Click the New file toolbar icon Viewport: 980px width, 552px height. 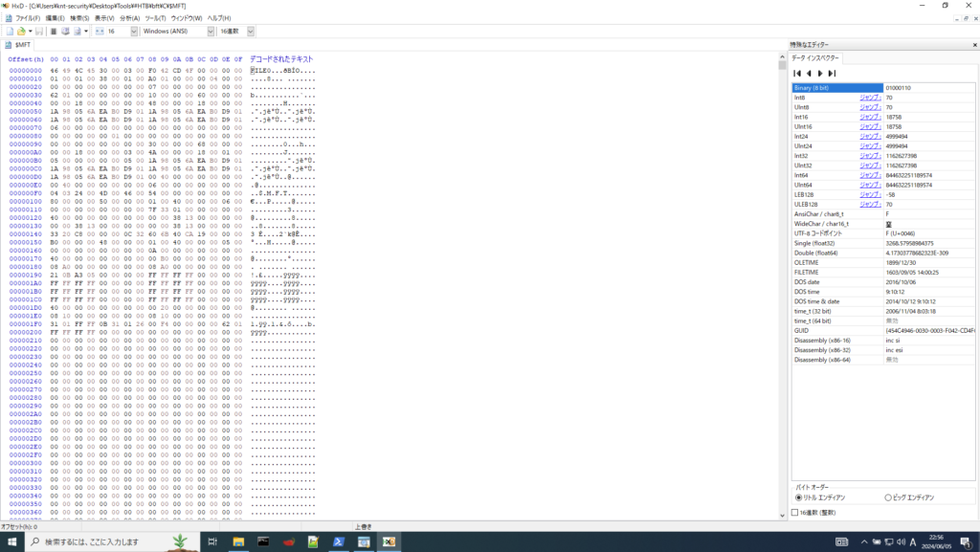(8, 32)
